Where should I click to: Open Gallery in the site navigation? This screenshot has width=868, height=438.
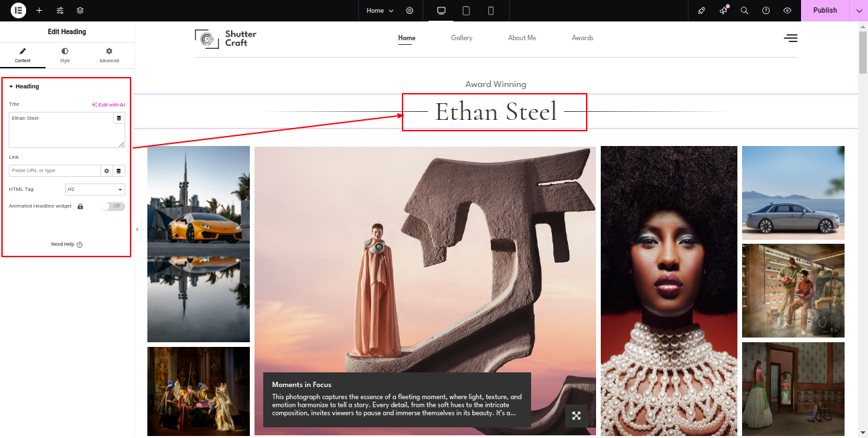461,38
